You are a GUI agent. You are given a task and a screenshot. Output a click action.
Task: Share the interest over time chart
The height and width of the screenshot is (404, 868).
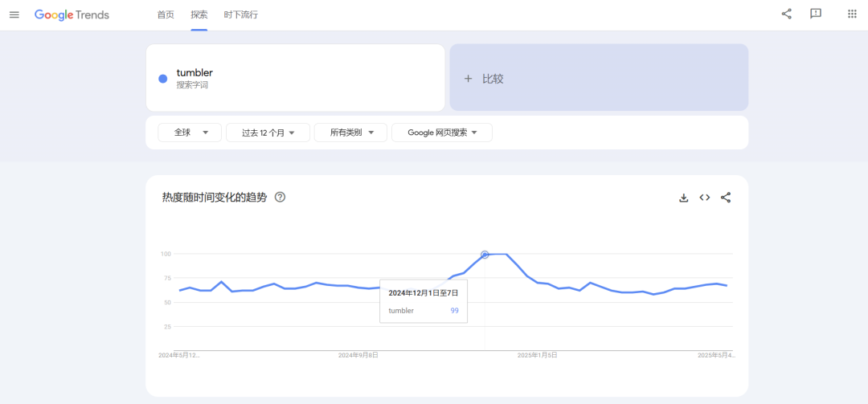[726, 198]
